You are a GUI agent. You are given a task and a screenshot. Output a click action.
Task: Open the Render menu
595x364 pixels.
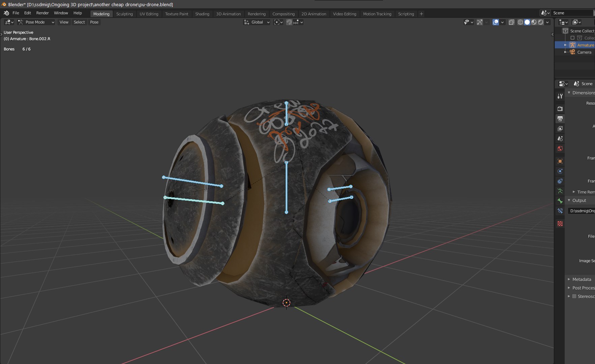tap(42, 13)
